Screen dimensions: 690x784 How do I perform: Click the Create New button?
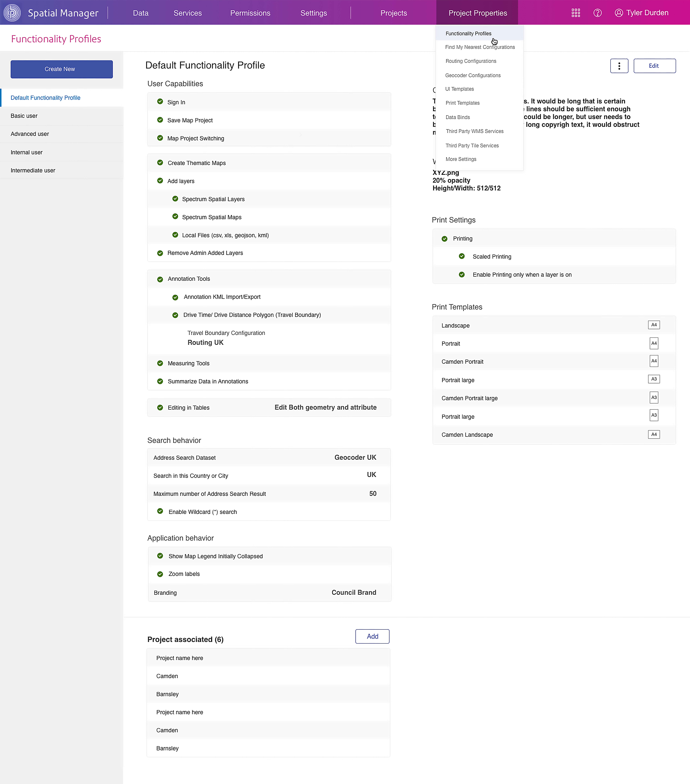click(61, 69)
